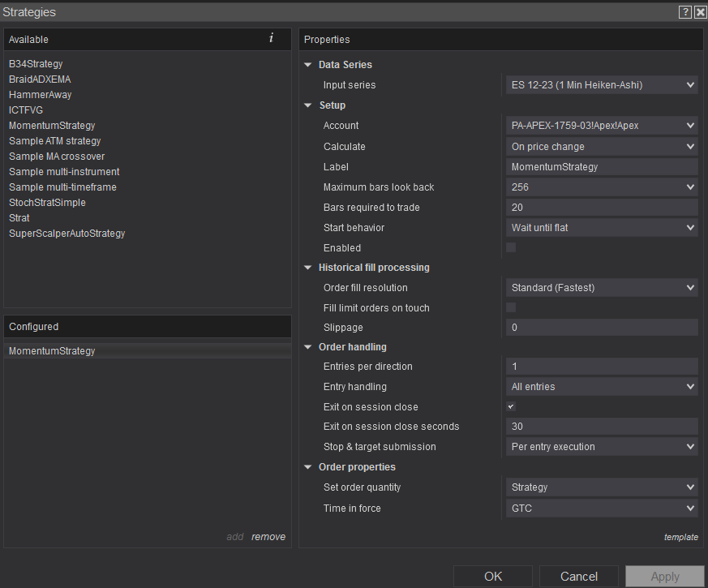The width and height of the screenshot is (708, 588).
Task: Click the template link
Action: [x=681, y=537]
